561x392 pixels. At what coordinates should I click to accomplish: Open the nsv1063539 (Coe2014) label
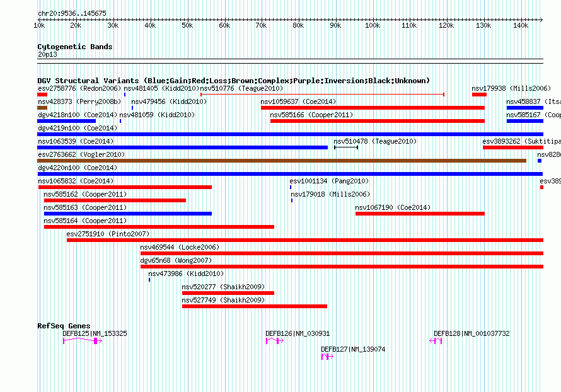point(76,141)
